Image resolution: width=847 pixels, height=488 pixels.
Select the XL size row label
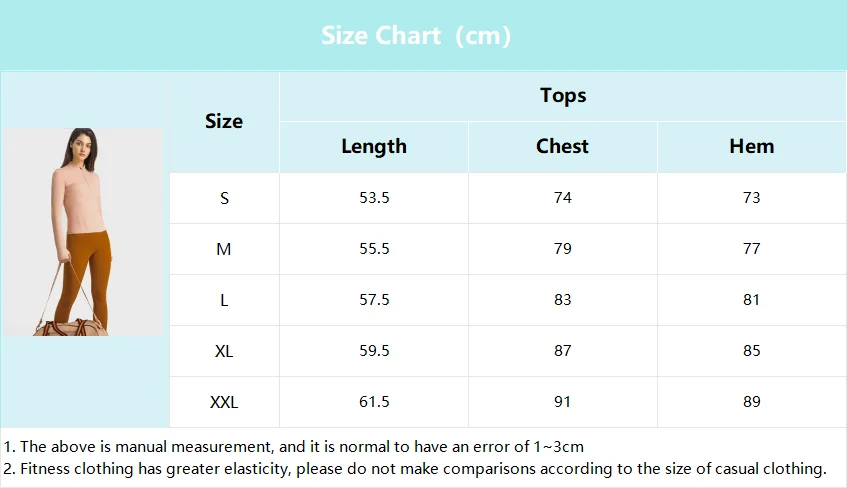point(224,351)
